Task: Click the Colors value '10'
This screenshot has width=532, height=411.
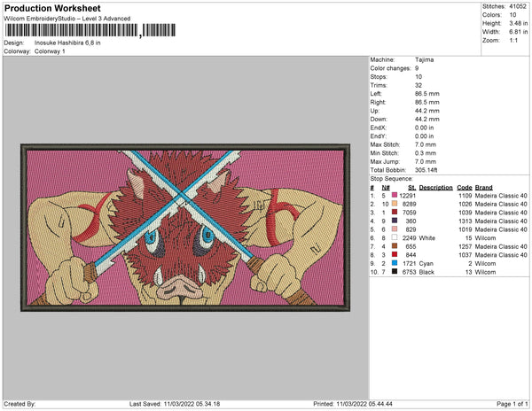Action: click(512, 15)
